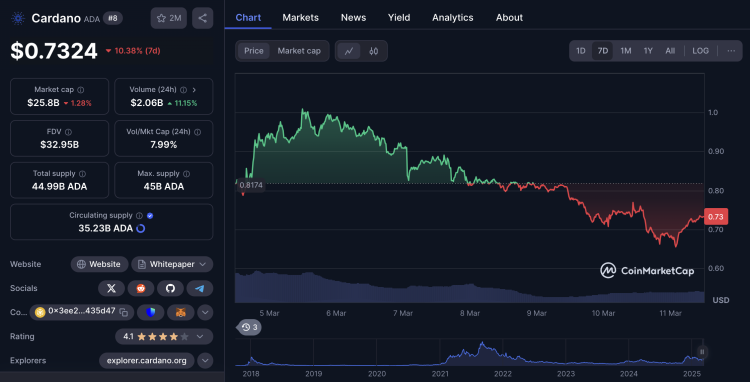750x382 pixels.
Task: Select 1D time range
Action: [581, 51]
